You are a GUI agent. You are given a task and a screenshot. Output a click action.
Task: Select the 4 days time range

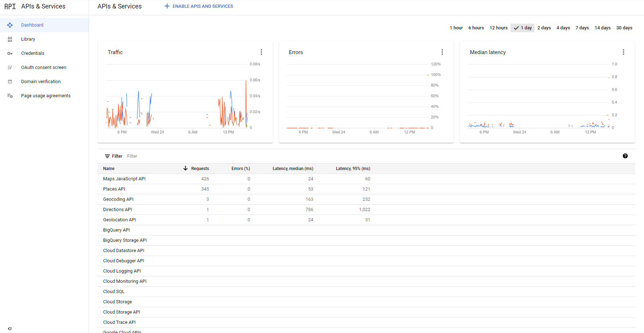click(563, 28)
